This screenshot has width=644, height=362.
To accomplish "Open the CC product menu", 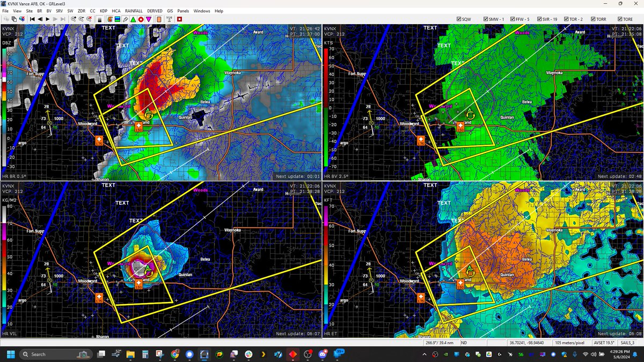I will (x=92, y=11).
